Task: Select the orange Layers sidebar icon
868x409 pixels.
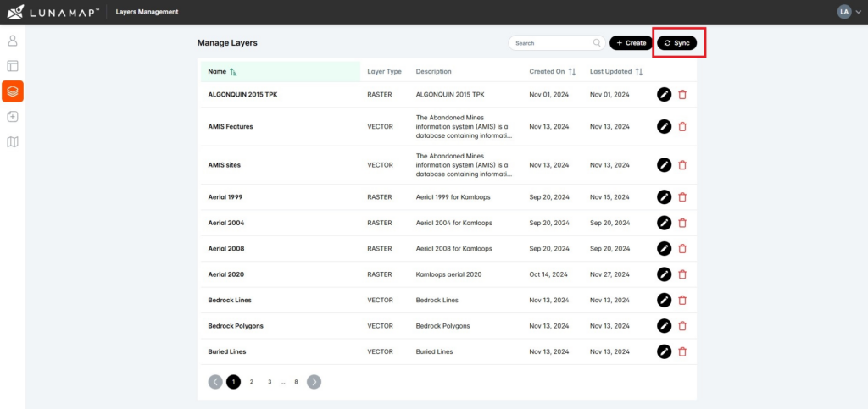Action: tap(13, 91)
